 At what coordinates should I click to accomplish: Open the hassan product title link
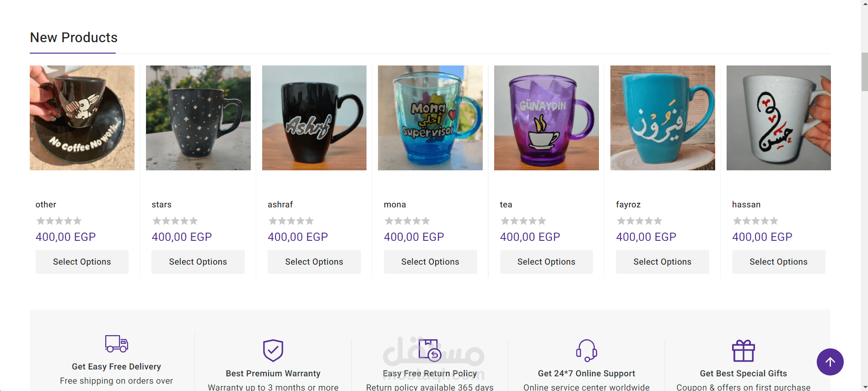point(746,205)
